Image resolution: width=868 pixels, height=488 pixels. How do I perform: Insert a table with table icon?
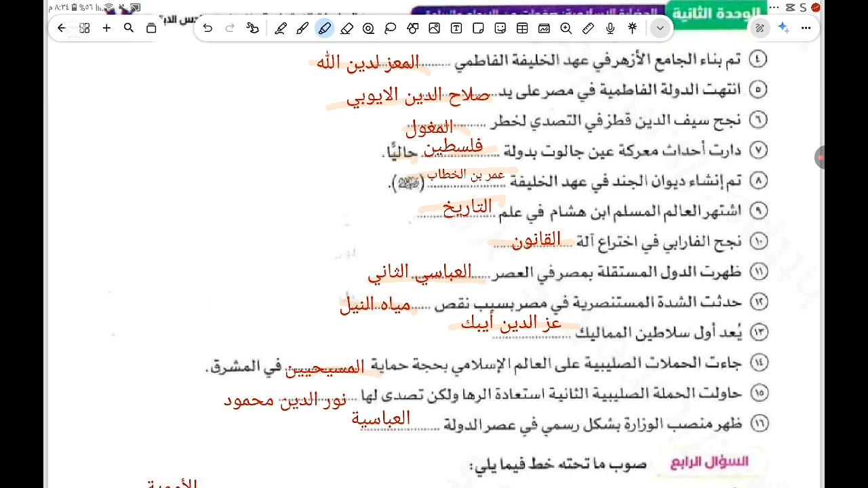point(522,28)
